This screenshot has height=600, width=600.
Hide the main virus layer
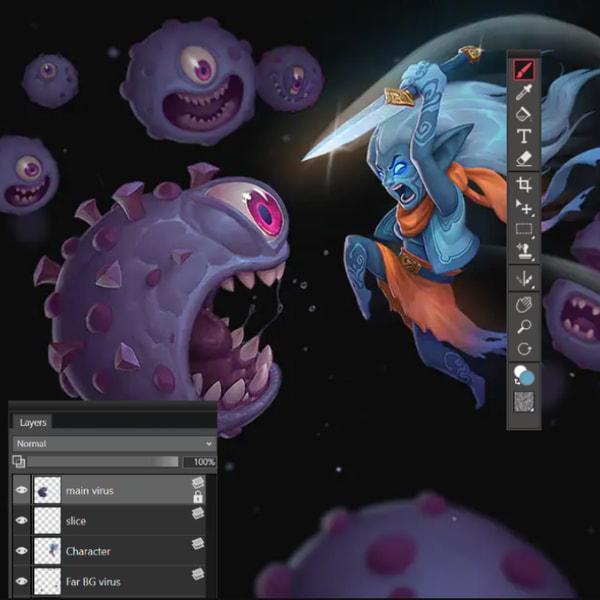[x=21, y=490]
